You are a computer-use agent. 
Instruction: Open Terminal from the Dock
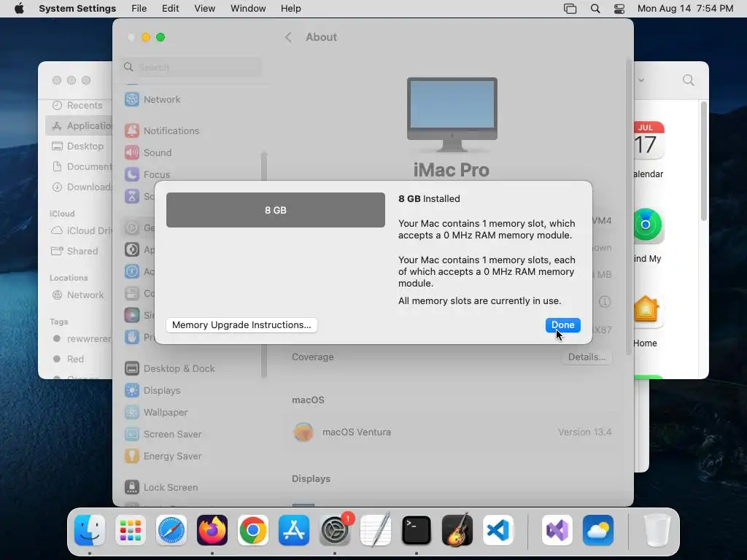(417, 530)
